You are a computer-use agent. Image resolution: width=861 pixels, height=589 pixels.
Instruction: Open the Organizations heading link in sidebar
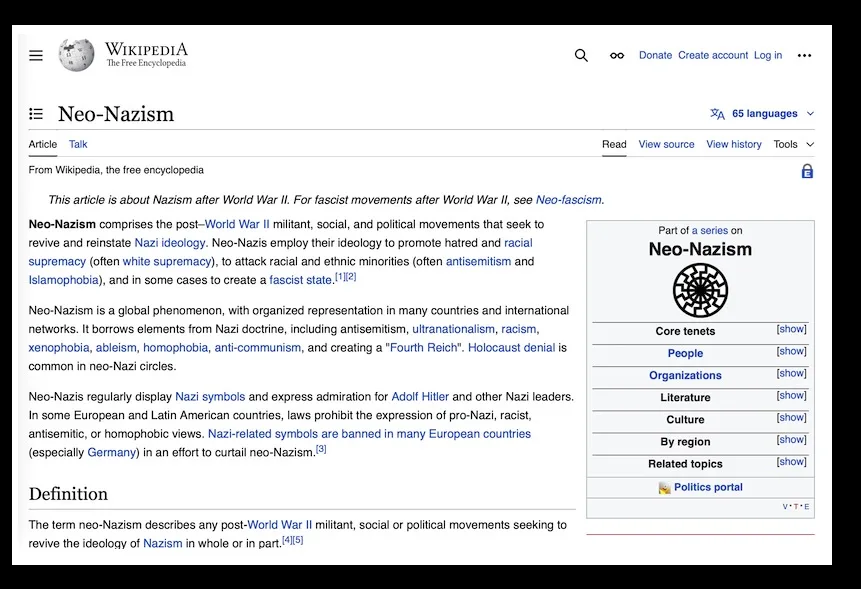(685, 375)
